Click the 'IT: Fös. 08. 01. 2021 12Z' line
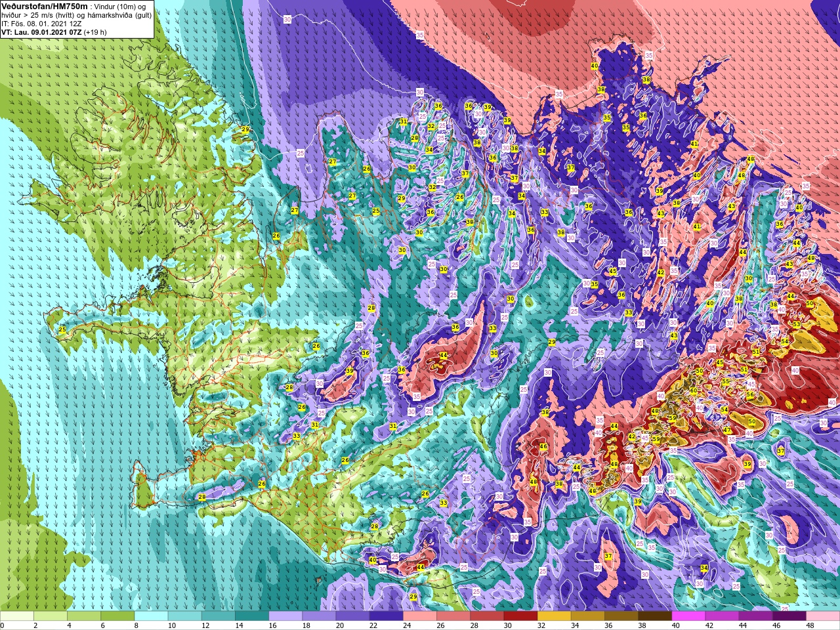Viewport: 840px width, 630px height. tap(41, 23)
